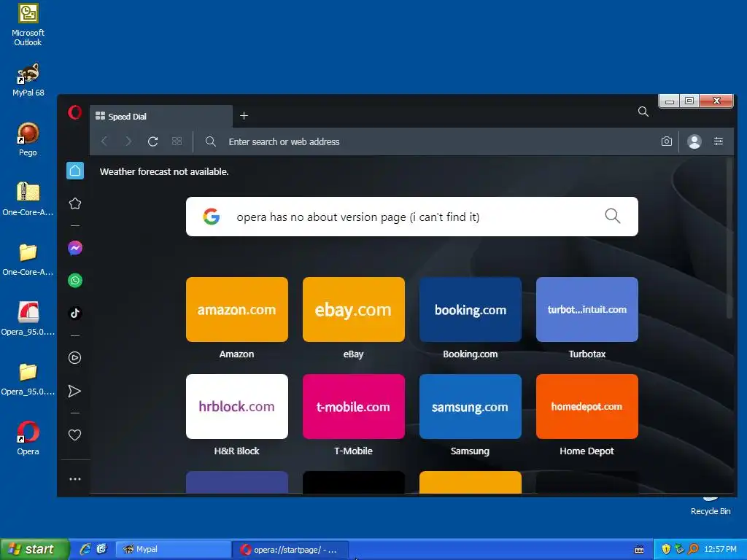The image size is (747, 560).
Task: Open the security shield tray icon
Action: coord(666,549)
